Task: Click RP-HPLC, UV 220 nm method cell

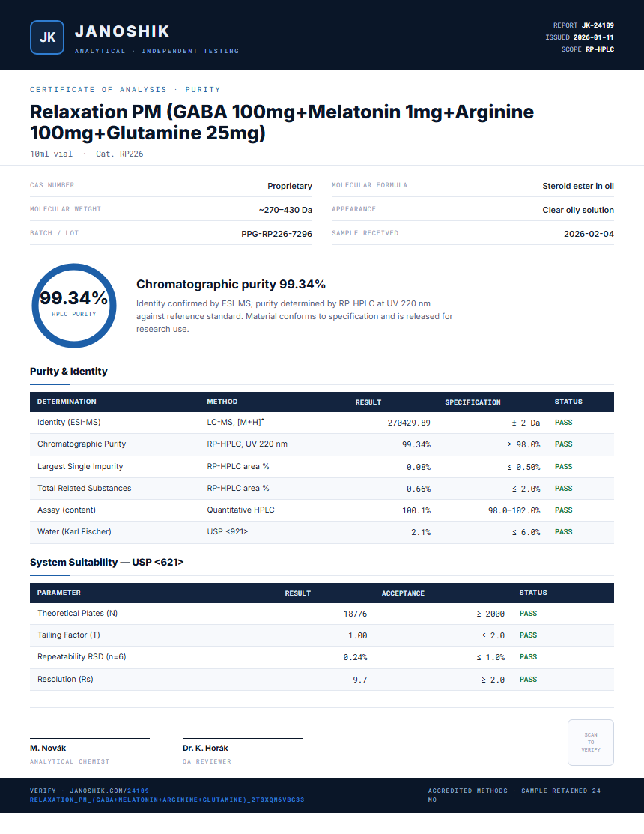Action: coord(247,444)
